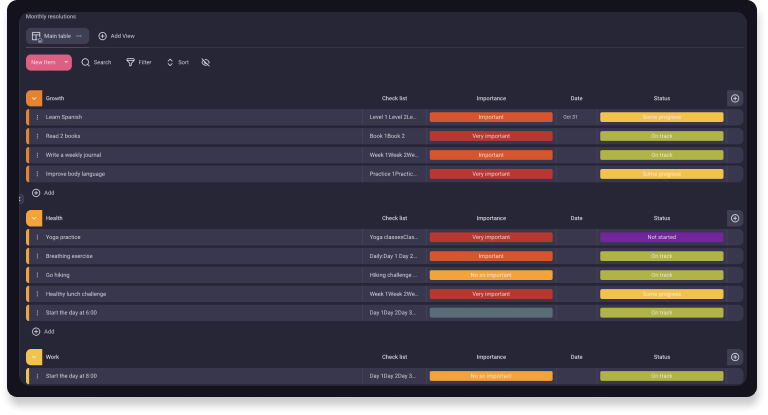The height and width of the screenshot is (415, 768).
Task: Click empty Importance cell for Start day at 6:00
Action: [x=491, y=313]
